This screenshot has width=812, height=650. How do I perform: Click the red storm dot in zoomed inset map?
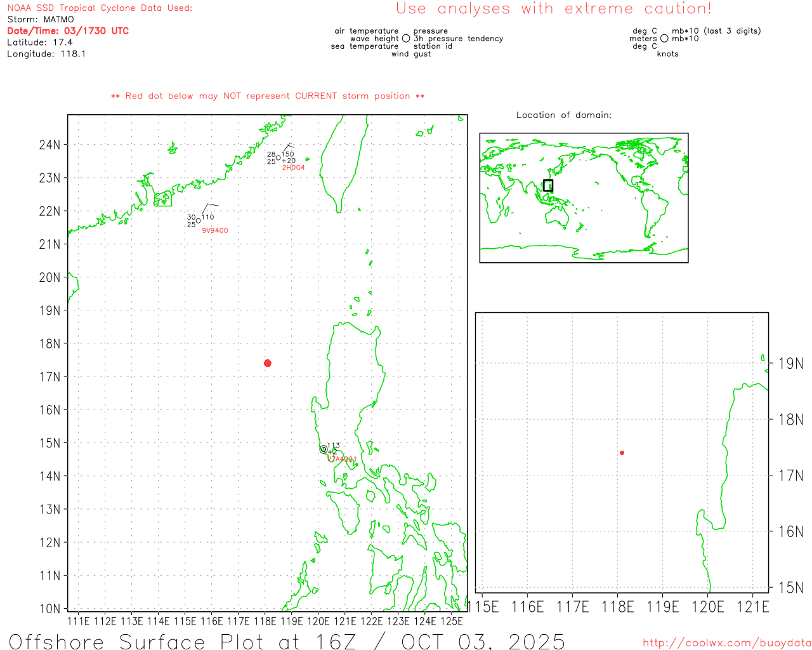(x=622, y=453)
